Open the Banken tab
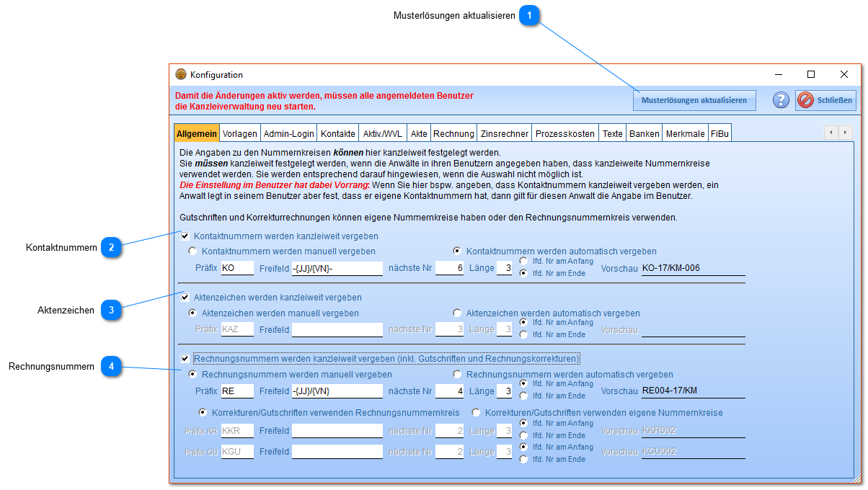This screenshot has width=868, height=490. tap(645, 133)
